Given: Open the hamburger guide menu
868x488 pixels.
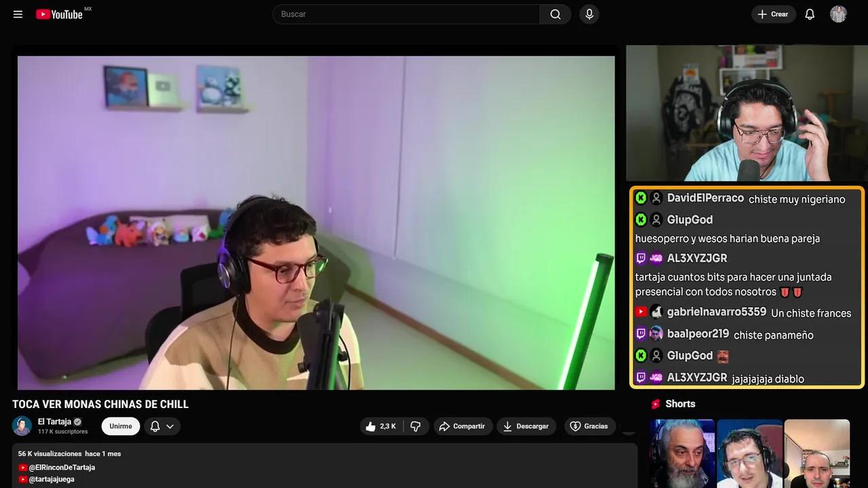Looking at the screenshot, I should click(x=18, y=14).
